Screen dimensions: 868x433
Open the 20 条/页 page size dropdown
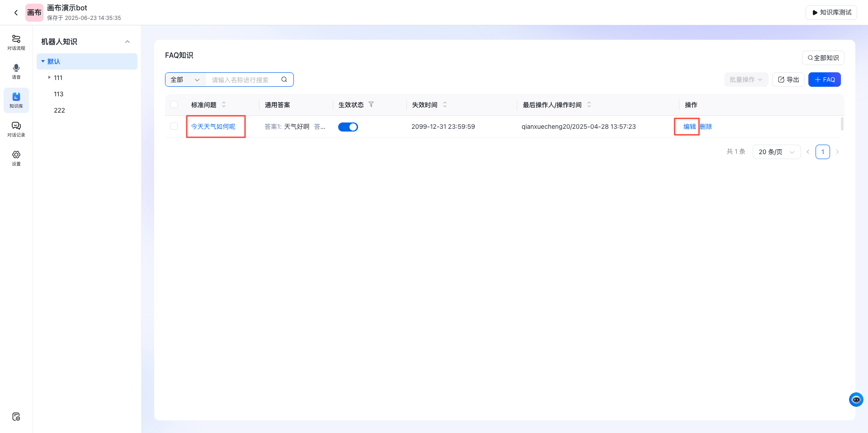(776, 152)
